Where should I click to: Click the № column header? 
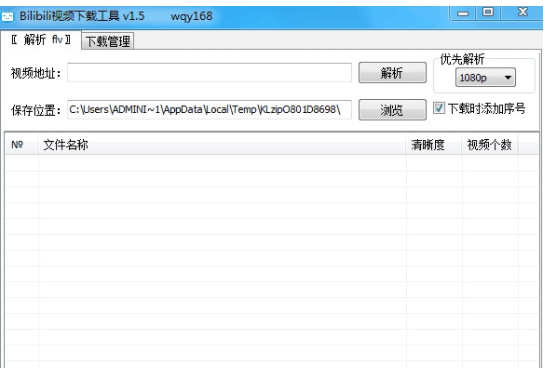pyautogui.click(x=21, y=144)
